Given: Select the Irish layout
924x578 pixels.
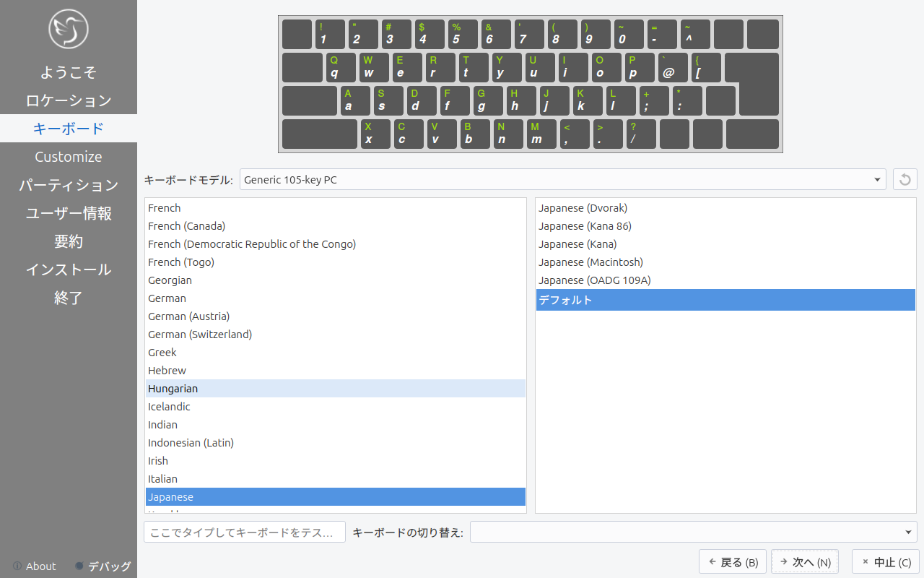Looking at the screenshot, I should [x=336, y=461].
